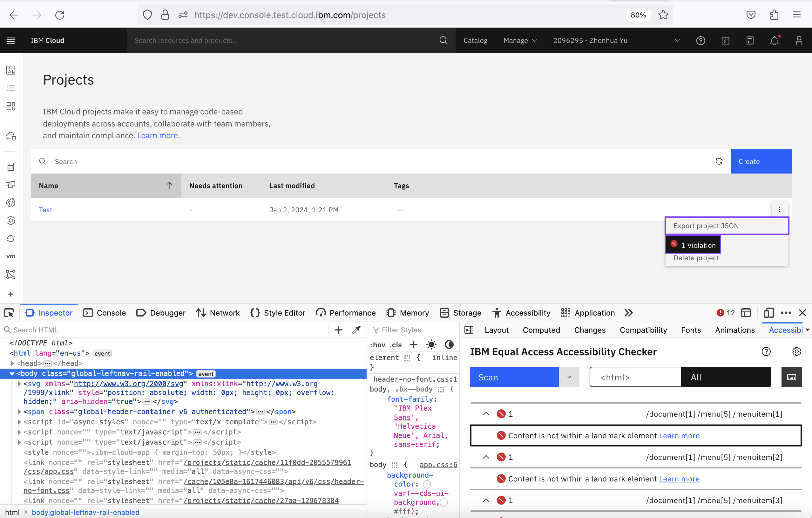Click the browser reload button
This screenshot has height=518, width=812.
coord(60,15)
